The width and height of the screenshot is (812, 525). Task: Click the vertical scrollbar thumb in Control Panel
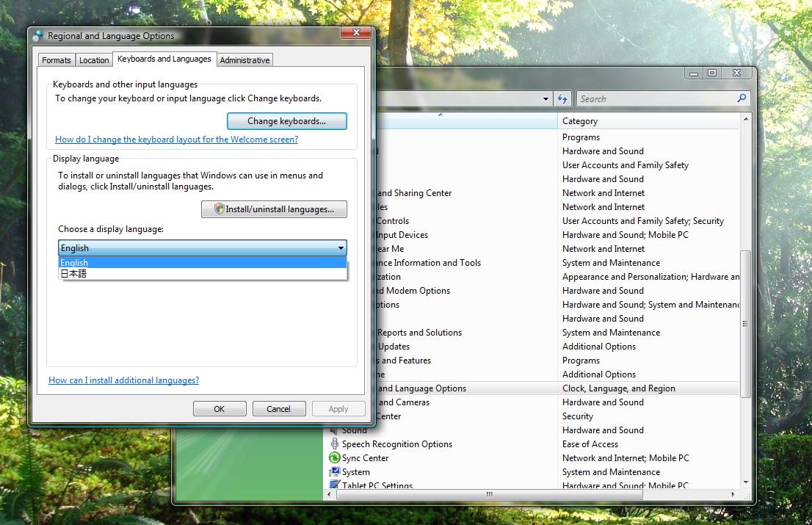746,324
